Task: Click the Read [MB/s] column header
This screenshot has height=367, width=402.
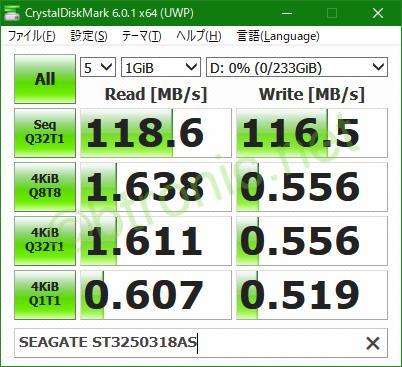Action: (x=156, y=94)
